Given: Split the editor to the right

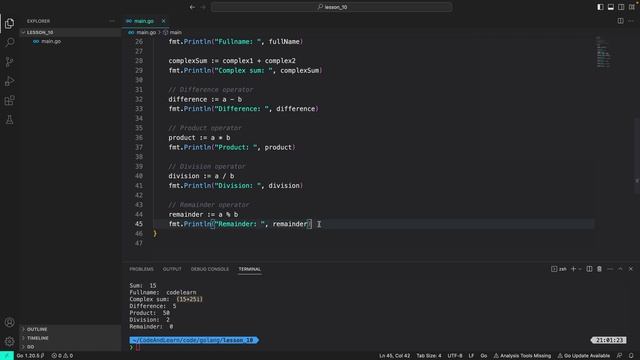Looking at the screenshot, I should click(620, 21).
